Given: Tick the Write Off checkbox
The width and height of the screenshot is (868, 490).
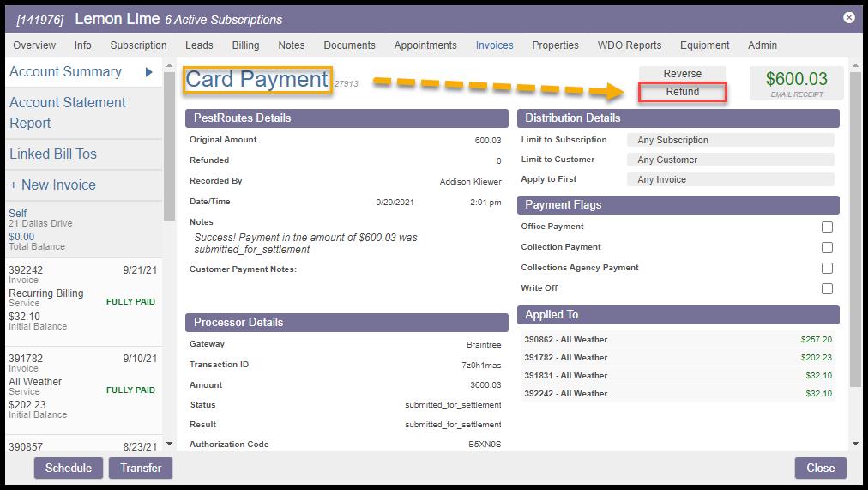Looking at the screenshot, I should pyautogui.click(x=827, y=289).
